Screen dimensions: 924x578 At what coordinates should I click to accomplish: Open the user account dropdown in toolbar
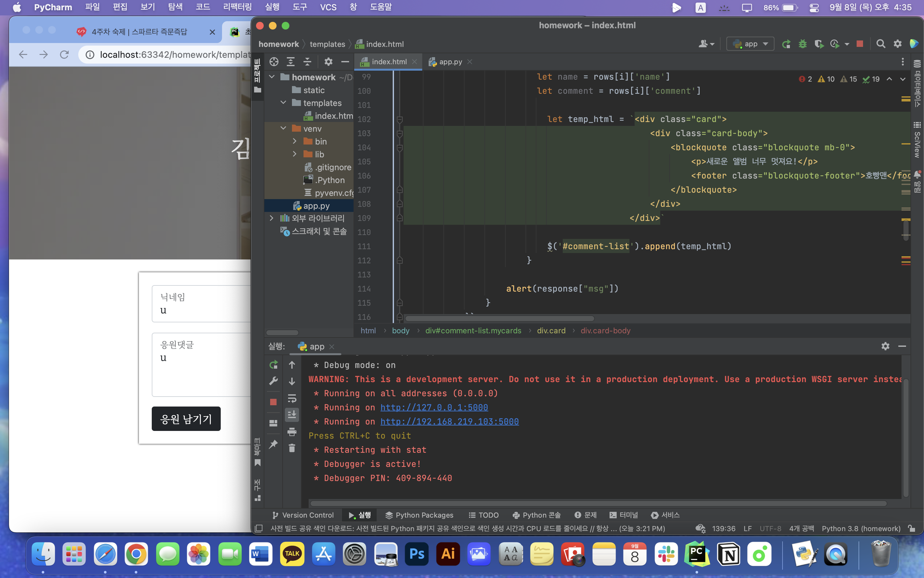(706, 44)
